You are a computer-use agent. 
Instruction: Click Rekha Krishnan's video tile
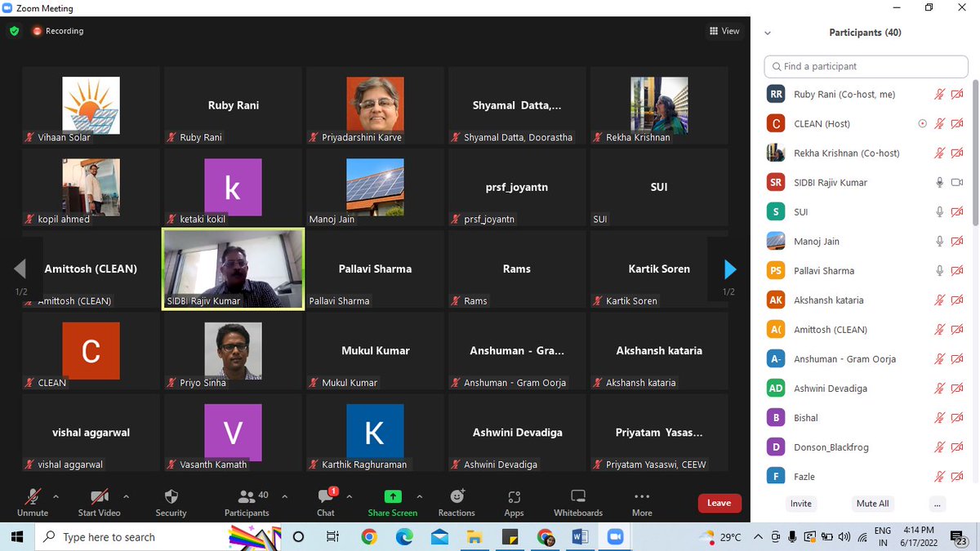659,105
